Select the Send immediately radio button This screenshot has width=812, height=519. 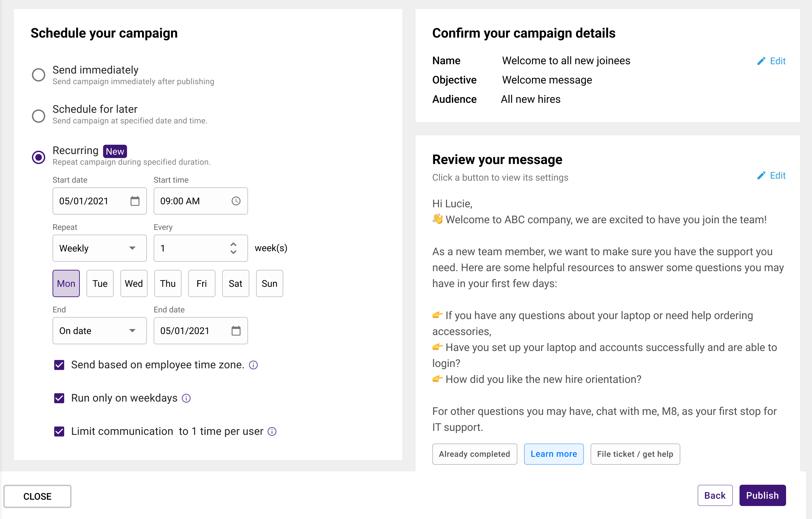coord(39,75)
